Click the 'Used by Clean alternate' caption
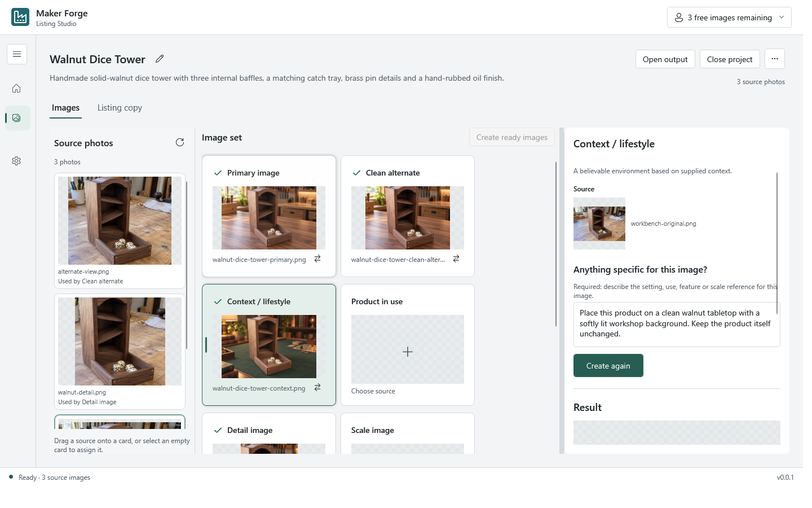The height and width of the screenshot is (508, 812). tap(90, 281)
